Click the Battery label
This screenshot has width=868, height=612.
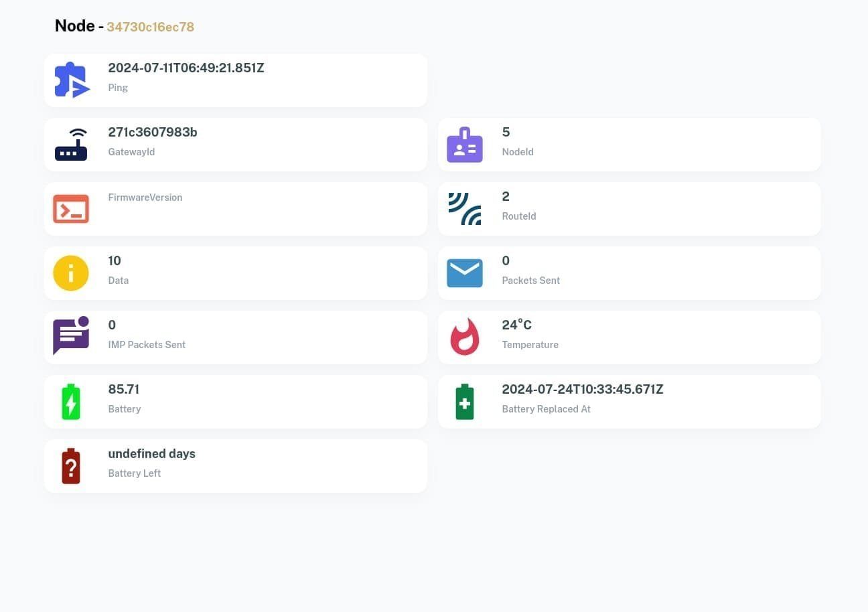click(x=125, y=409)
